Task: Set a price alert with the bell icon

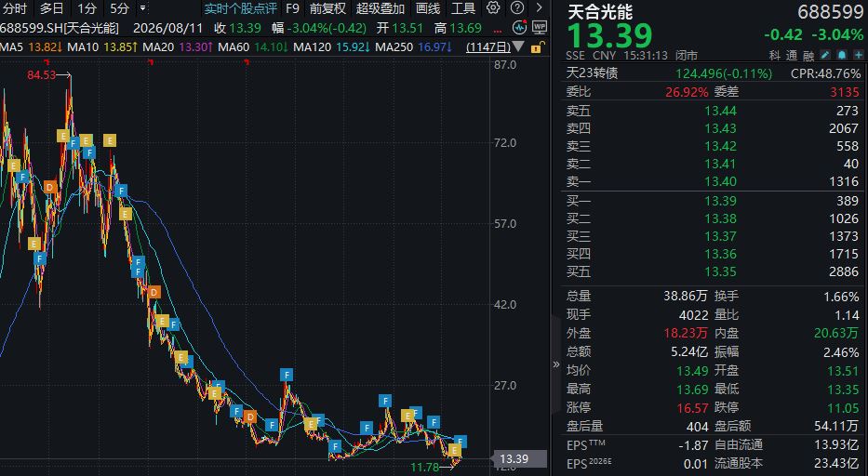Action: coord(841,55)
